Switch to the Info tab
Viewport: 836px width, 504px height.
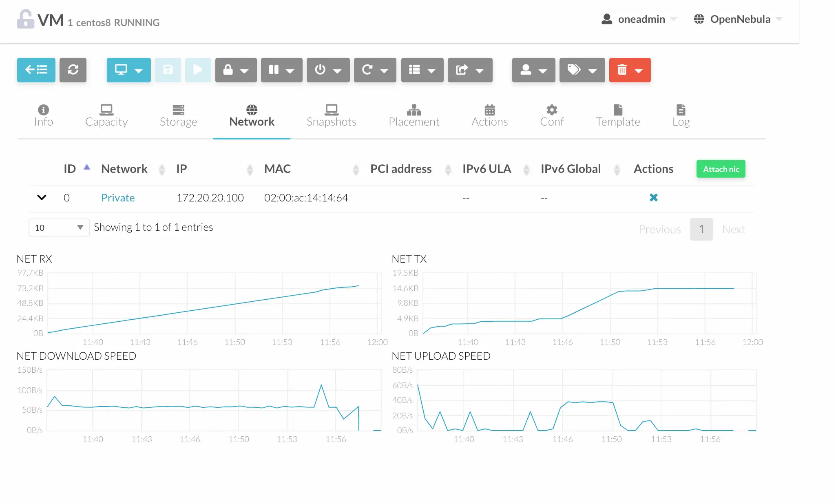[44, 116]
